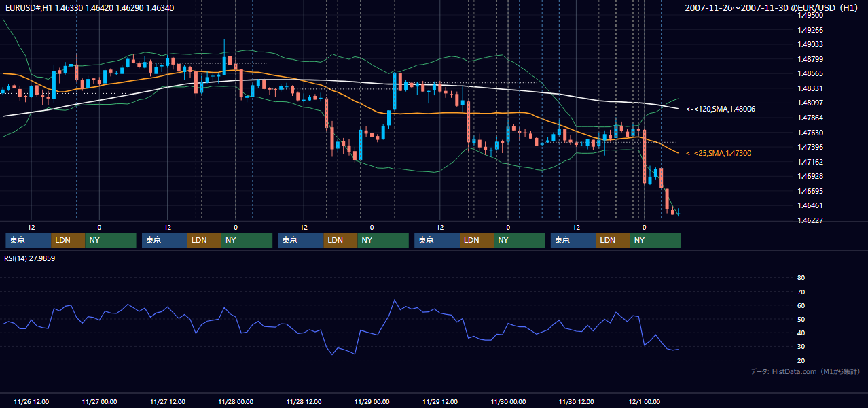Click price axis label 1.47162

810,162
